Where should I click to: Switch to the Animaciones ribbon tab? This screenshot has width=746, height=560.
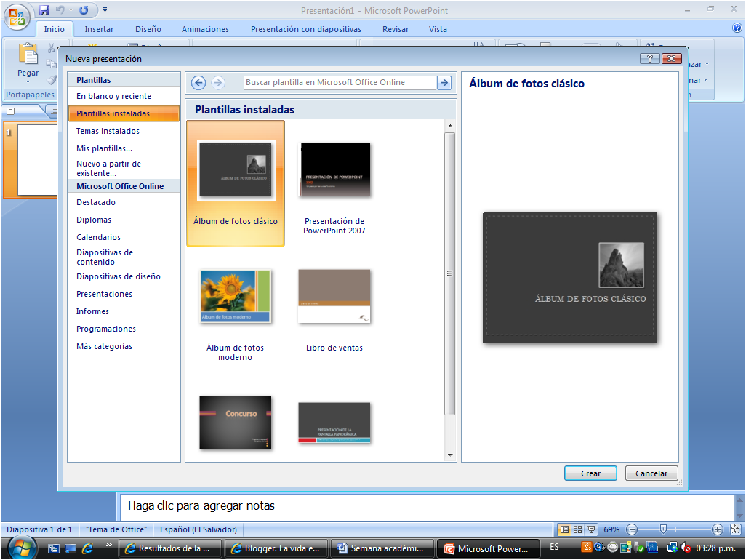tap(205, 29)
